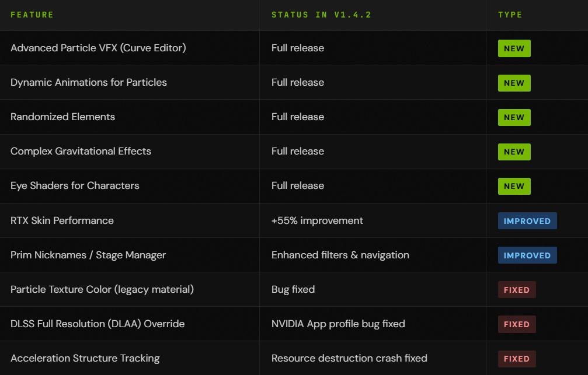Click the FIXED badge for Acceleration Structure Tracking
The width and height of the screenshot is (588, 375).
pos(516,358)
